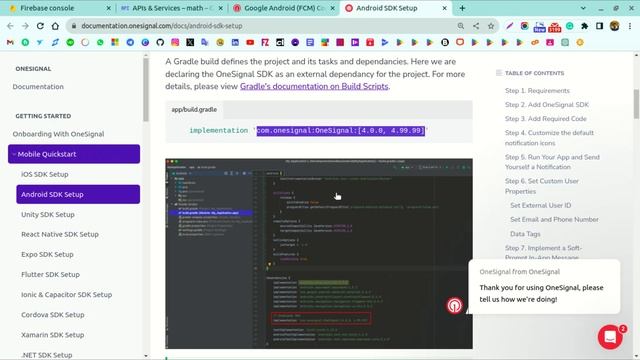
Task: Jump to Step 6. Set Custom User Properties
Action: click(x=542, y=186)
